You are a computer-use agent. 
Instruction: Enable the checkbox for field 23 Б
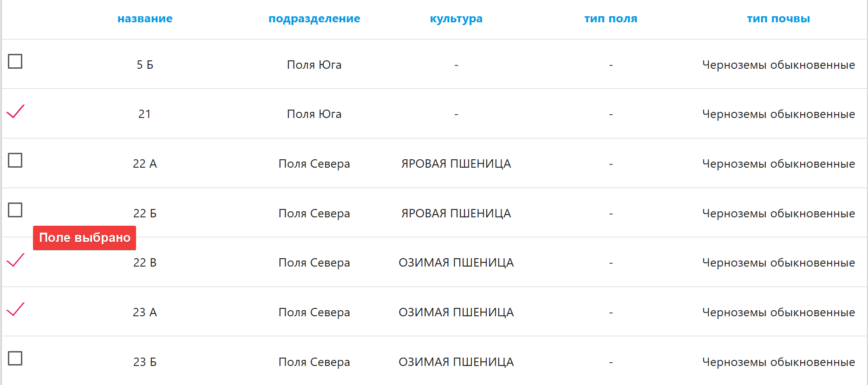pos(15,359)
